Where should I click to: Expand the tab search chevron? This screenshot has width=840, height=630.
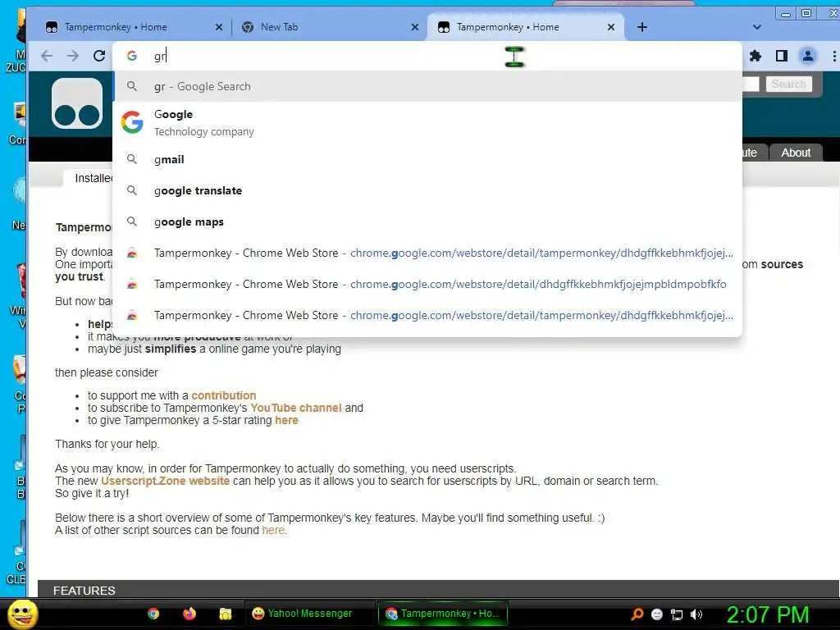[756, 27]
